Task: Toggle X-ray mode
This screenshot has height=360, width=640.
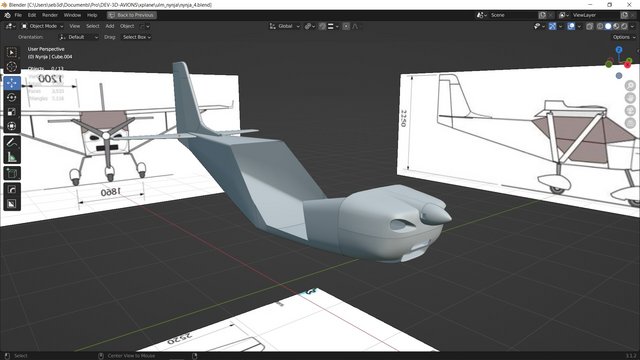Action: point(589,26)
